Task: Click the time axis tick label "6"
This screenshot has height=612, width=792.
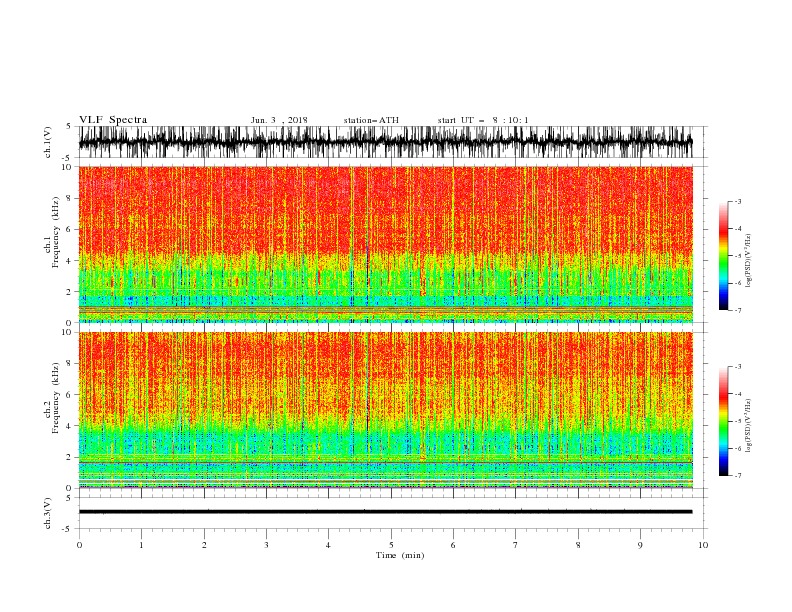Action: coord(454,545)
